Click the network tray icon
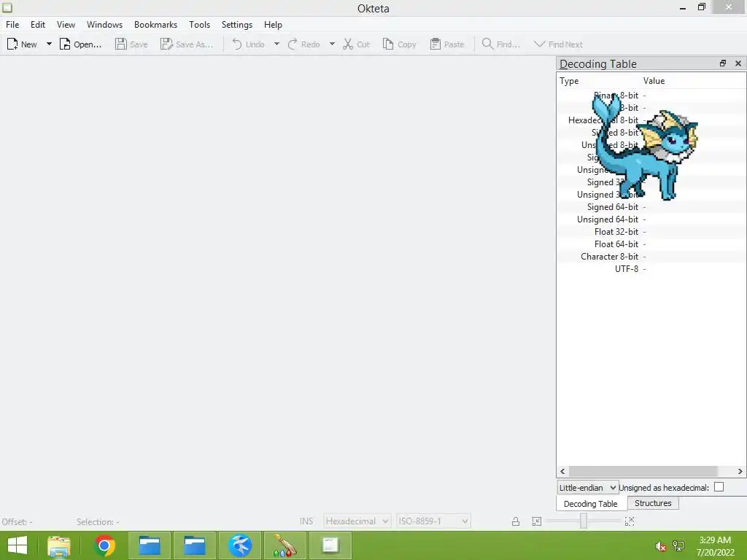This screenshot has width=747, height=560. pyautogui.click(x=678, y=546)
